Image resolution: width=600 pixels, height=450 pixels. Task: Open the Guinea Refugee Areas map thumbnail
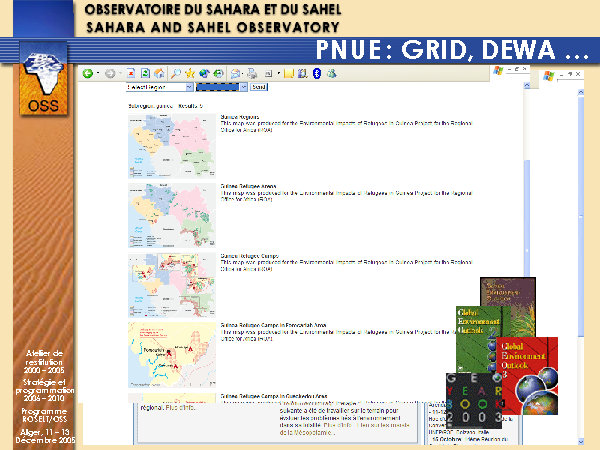click(172, 215)
